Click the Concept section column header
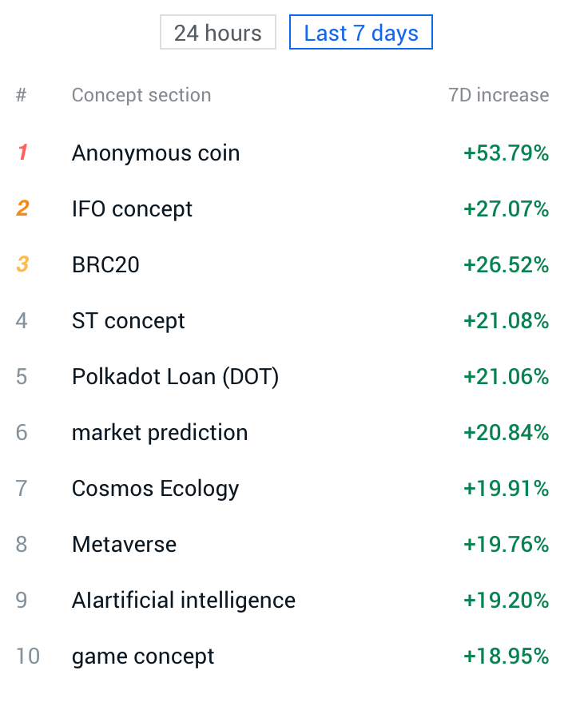The image size is (588, 706). pyautogui.click(x=141, y=95)
